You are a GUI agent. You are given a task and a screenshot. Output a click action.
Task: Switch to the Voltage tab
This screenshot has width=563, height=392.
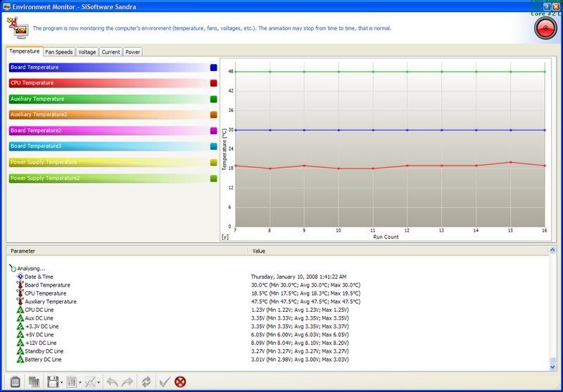point(87,52)
